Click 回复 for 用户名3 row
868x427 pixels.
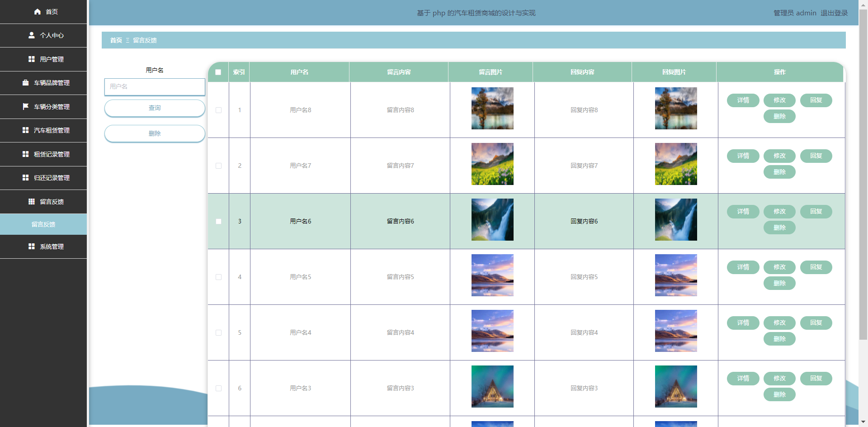(816, 379)
